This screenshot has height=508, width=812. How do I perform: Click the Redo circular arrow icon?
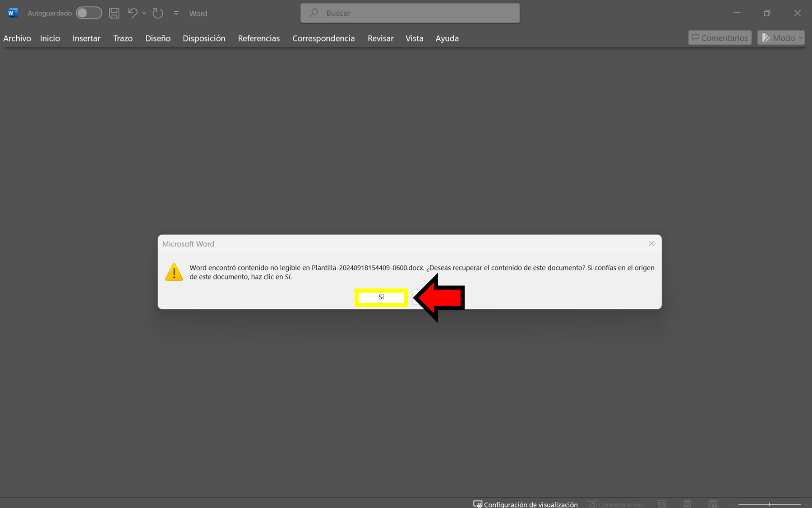click(x=157, y=13)
